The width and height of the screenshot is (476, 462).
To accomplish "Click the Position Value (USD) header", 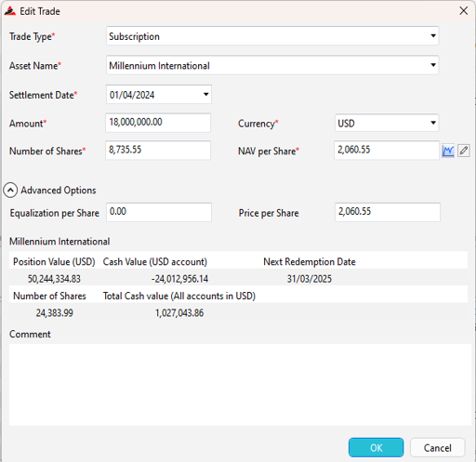I will pyautogui.click(x=54, y=262).
